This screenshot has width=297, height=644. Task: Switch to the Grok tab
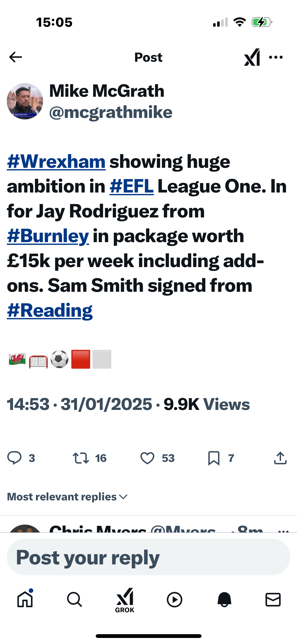pos(124,600)
